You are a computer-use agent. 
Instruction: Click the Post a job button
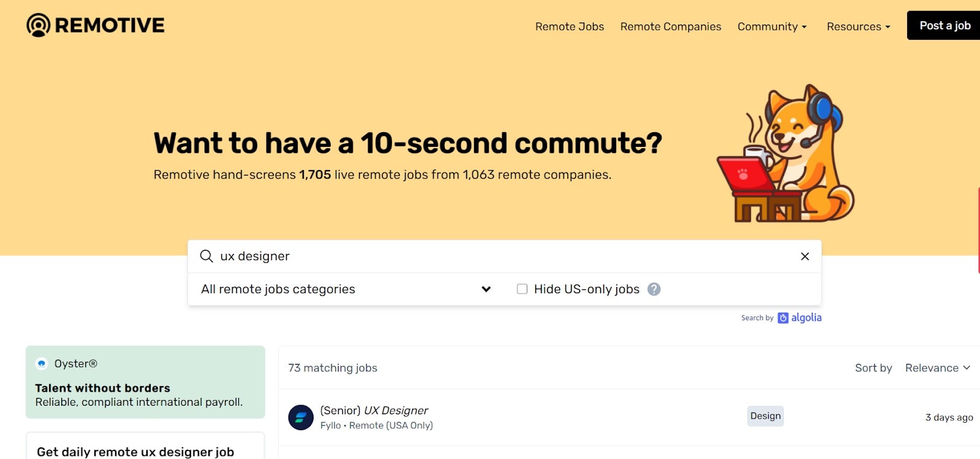point(944,26)
